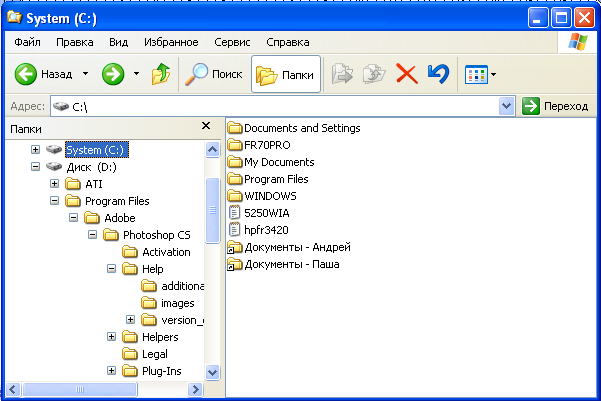Open the Сервис menu
This screenshot has height=401, width=601.
click(232, 42)
